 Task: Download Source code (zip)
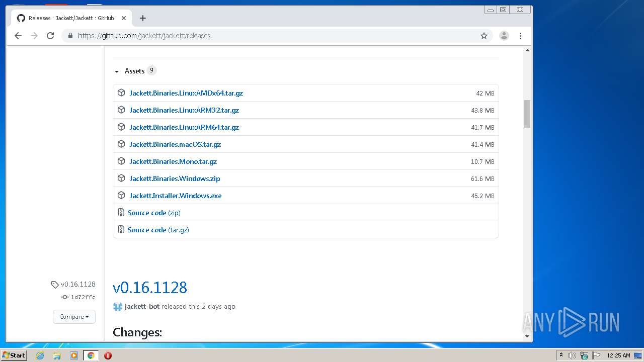point(154,213)
